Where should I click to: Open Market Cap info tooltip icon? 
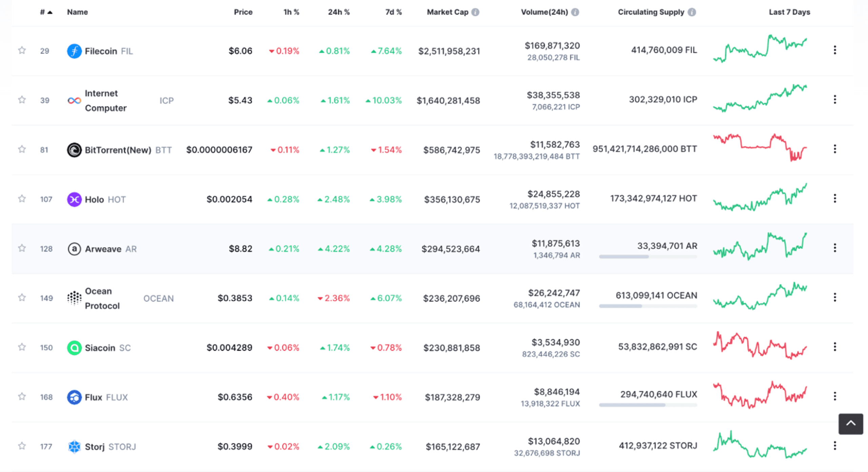point(475,12)
